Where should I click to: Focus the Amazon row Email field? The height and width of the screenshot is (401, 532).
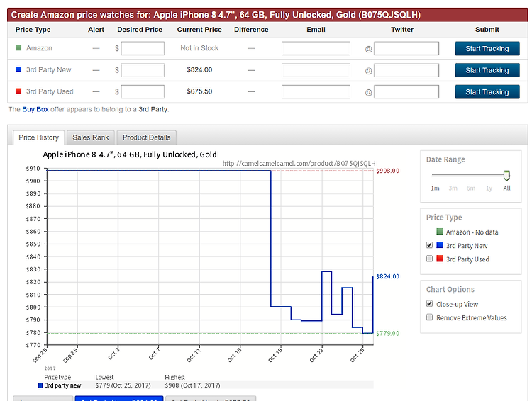click(316, 48)
